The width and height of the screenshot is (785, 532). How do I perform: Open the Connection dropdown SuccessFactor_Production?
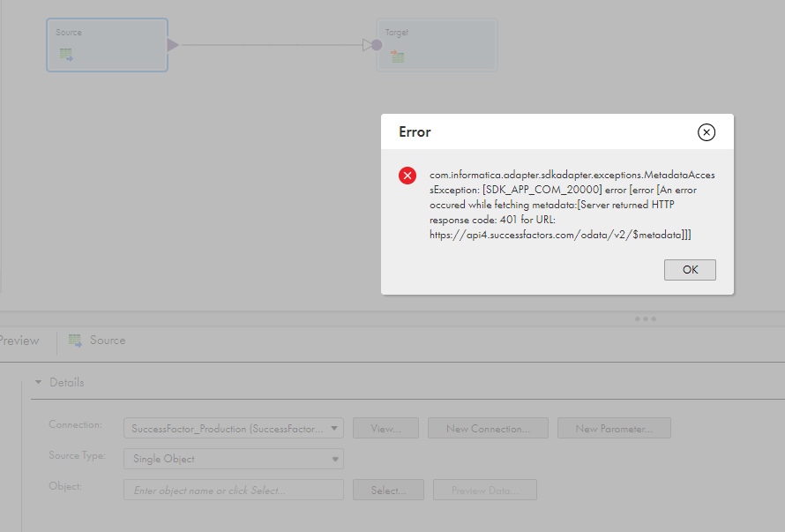234,428
